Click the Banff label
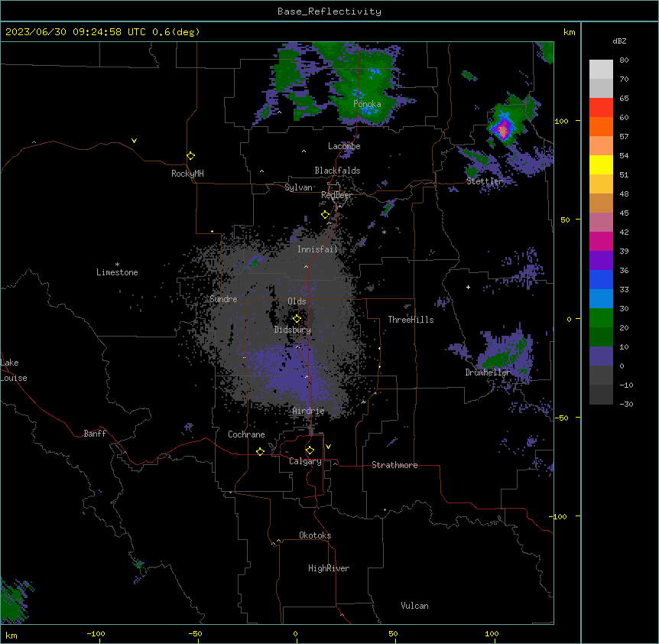 tap(95, 434)
